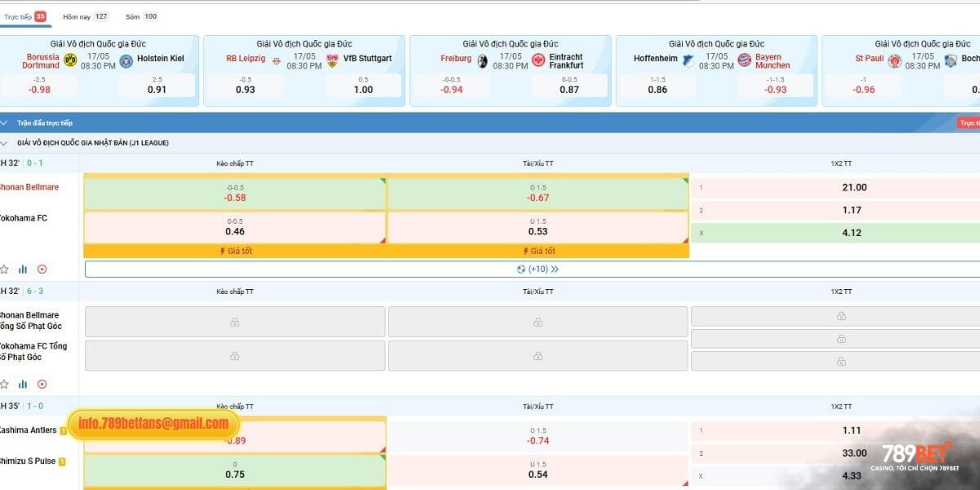Image resolution: width=980 pixels, height=490 pixels.
Task: Click the soccer ball icon beside (+10)
Action: tap(521, 269)
